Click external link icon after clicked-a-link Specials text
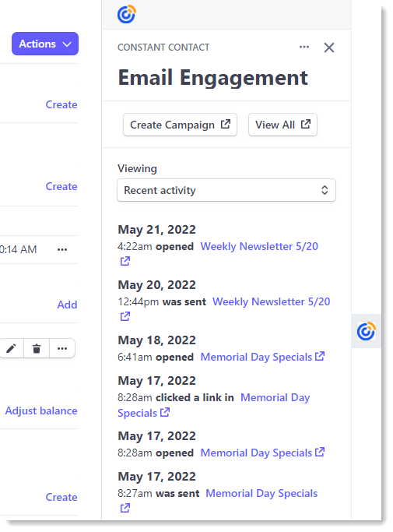Viewport: 393px width, 532px height. 165,412
